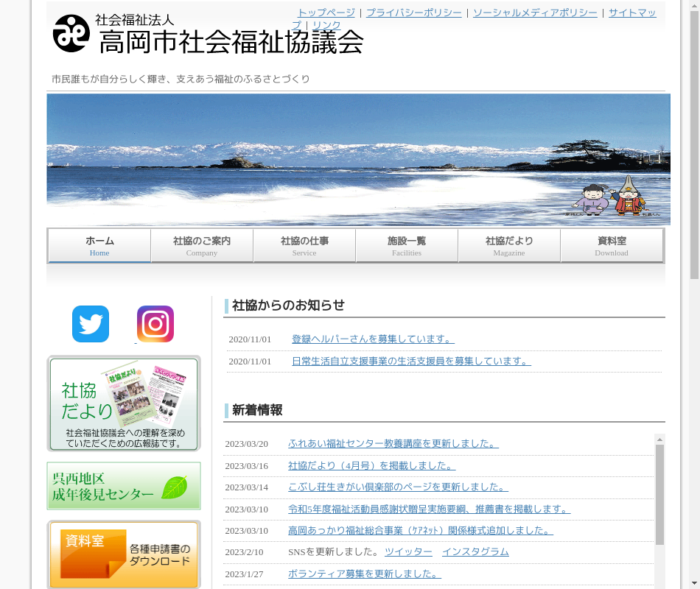
Task: Open the Instagram icon link
Action: (x=155, y=324)
